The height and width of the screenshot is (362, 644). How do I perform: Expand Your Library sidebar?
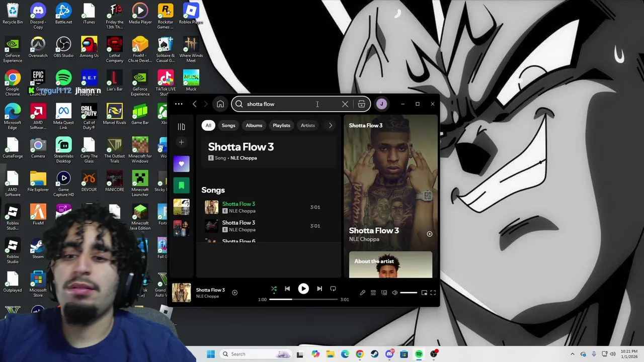pyautogui.click(x=181, y=127)
